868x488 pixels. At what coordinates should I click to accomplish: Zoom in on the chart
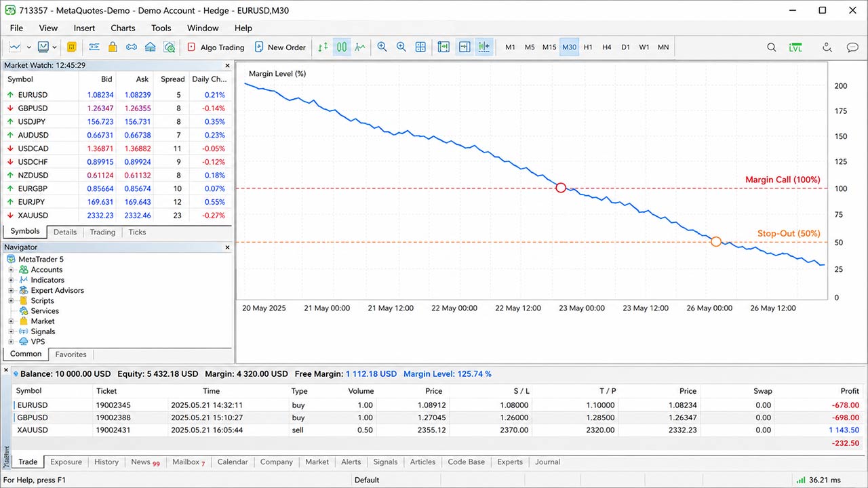pos(382,47)
